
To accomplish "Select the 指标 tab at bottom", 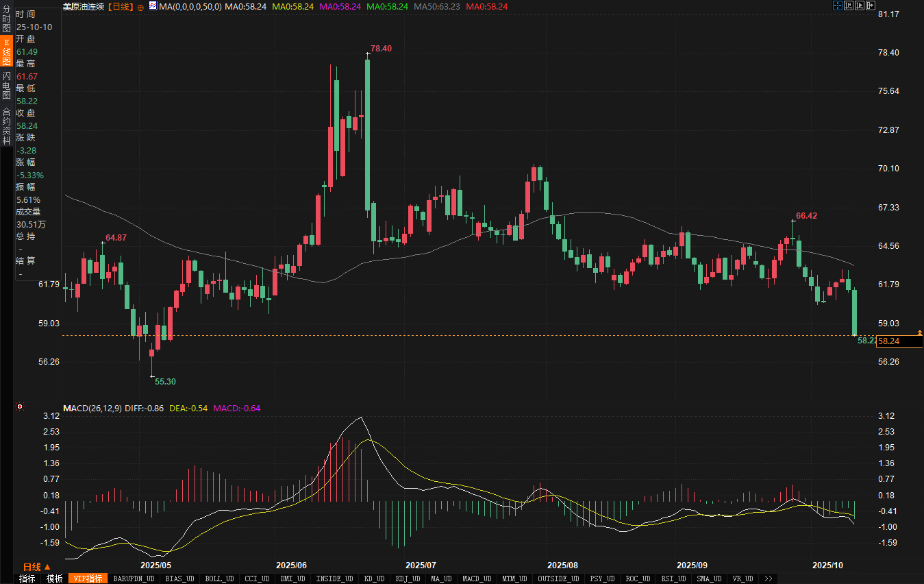I will pyautogui.click(x=27, y=579).
